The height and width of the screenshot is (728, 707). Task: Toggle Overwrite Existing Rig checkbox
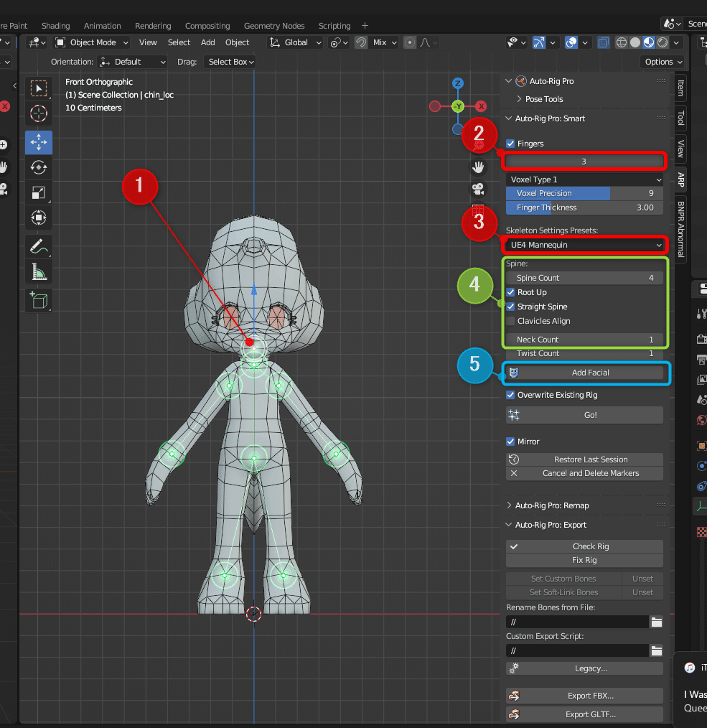click(x=510, y=395)
